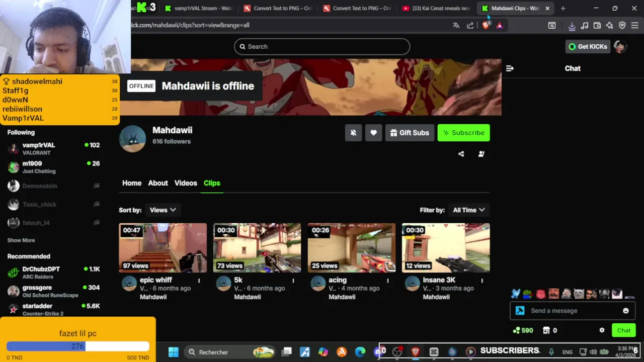Click the blue hammer moderator badge icon
The height and width of the screenshot is (362, 644).
(x=520, y=311)
